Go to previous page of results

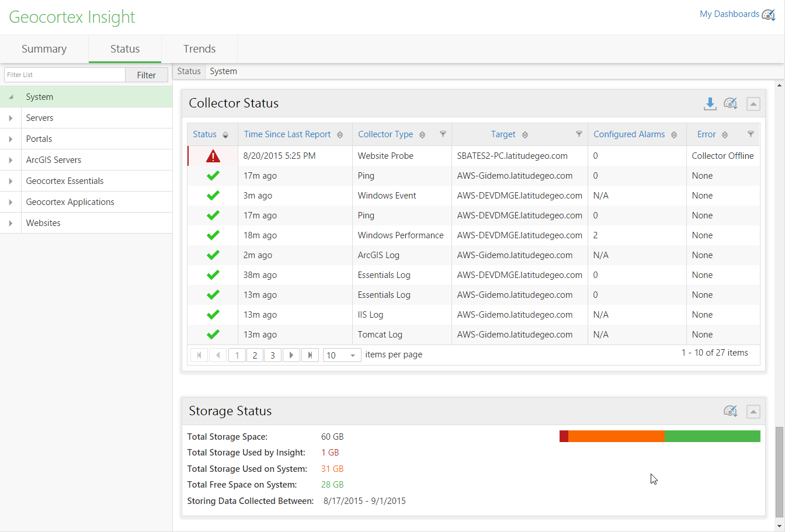point(218,355)
